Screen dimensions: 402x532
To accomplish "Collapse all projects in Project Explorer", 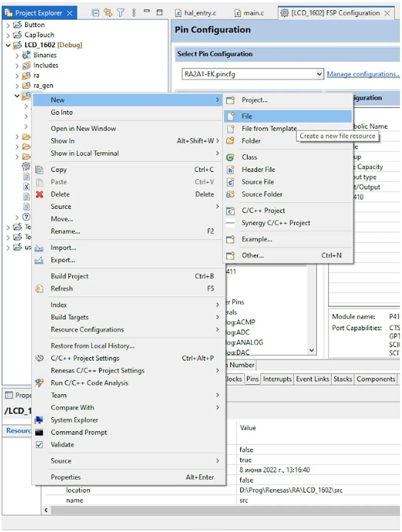I will (95, 13).
